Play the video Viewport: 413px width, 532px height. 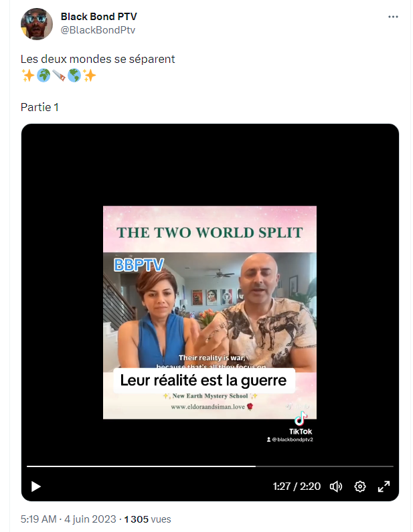[36, 486]
